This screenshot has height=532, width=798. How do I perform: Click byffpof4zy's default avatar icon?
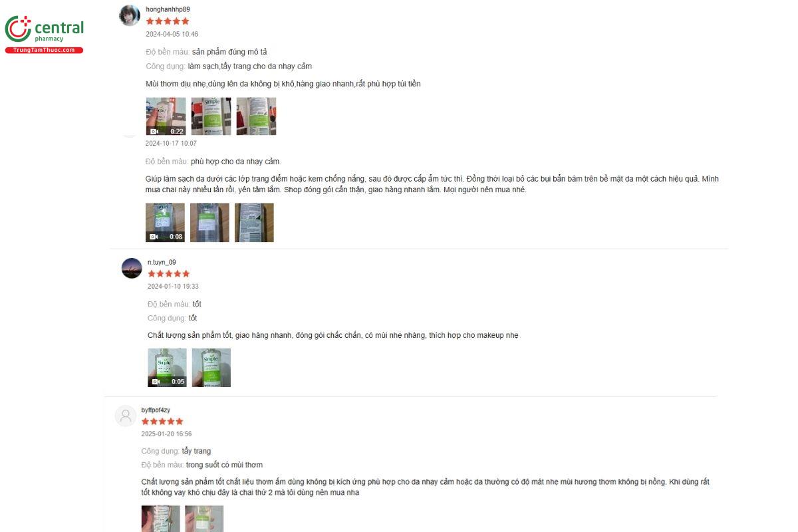pos(126,416)
